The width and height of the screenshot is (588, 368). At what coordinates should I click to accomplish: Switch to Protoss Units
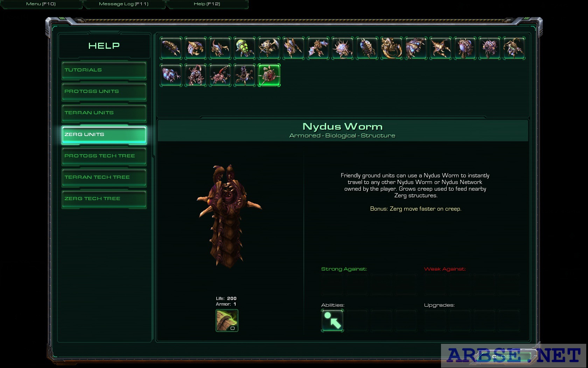click(x=104, y=92)
